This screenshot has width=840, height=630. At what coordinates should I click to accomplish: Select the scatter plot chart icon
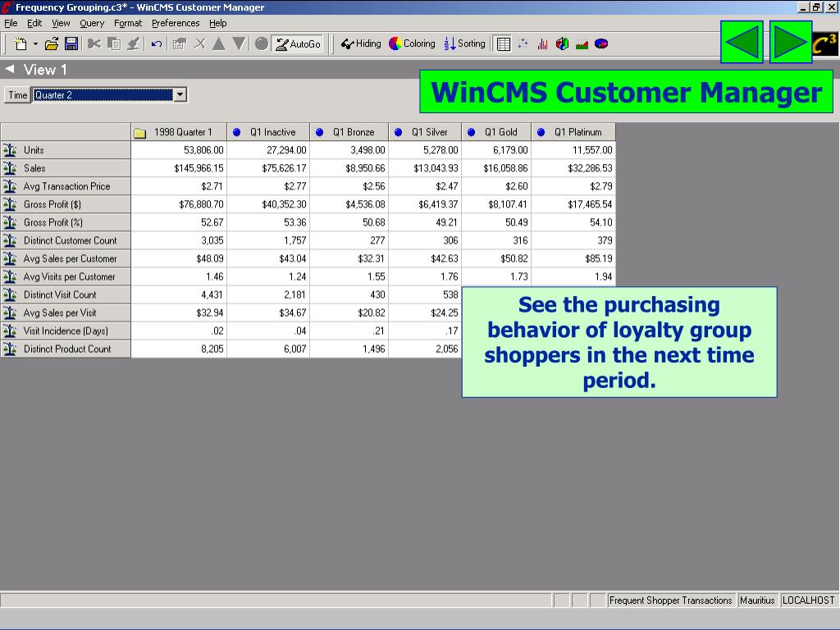click(x=523, y=44)
